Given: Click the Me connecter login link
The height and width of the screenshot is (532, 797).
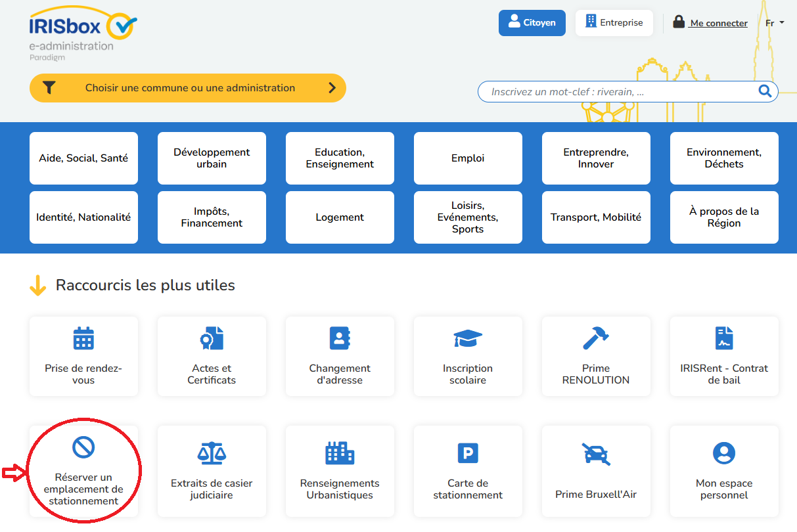Looking at the screenshot, I should 718,23.
